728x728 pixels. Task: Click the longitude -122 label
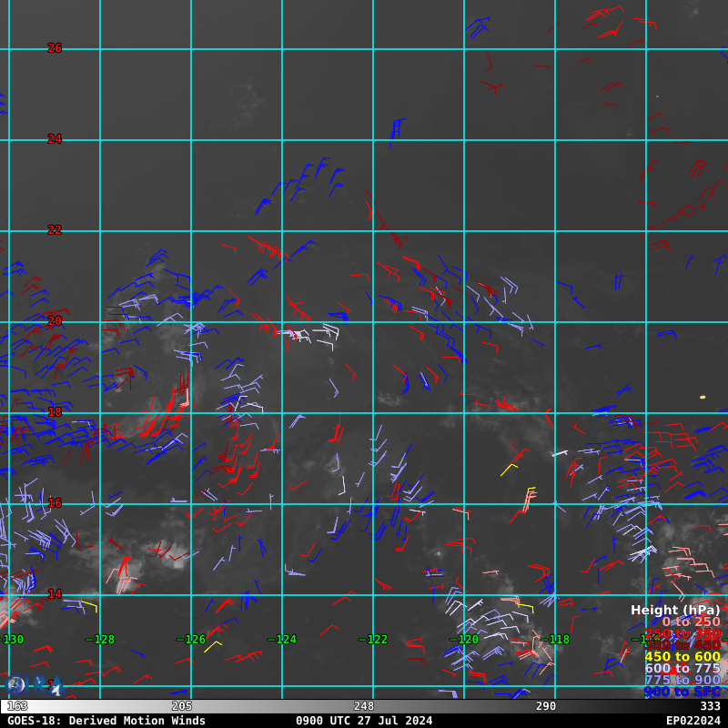pyautogui.click(x=373, y=640)
